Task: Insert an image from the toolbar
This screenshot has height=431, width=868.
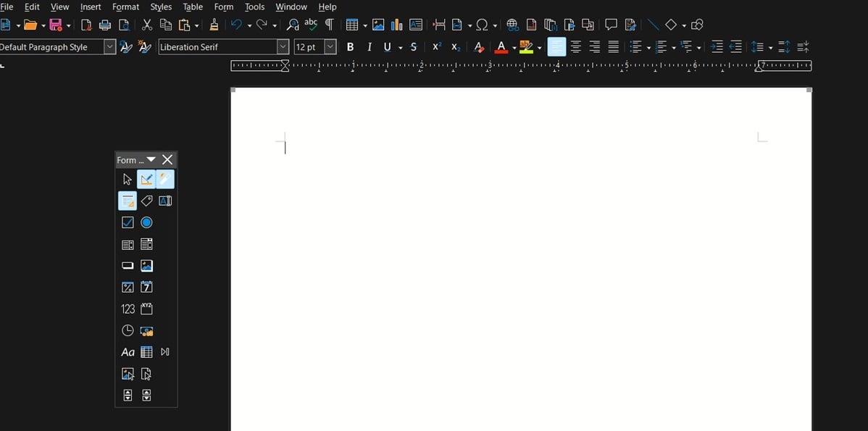Action: click(x=378, y=25)
